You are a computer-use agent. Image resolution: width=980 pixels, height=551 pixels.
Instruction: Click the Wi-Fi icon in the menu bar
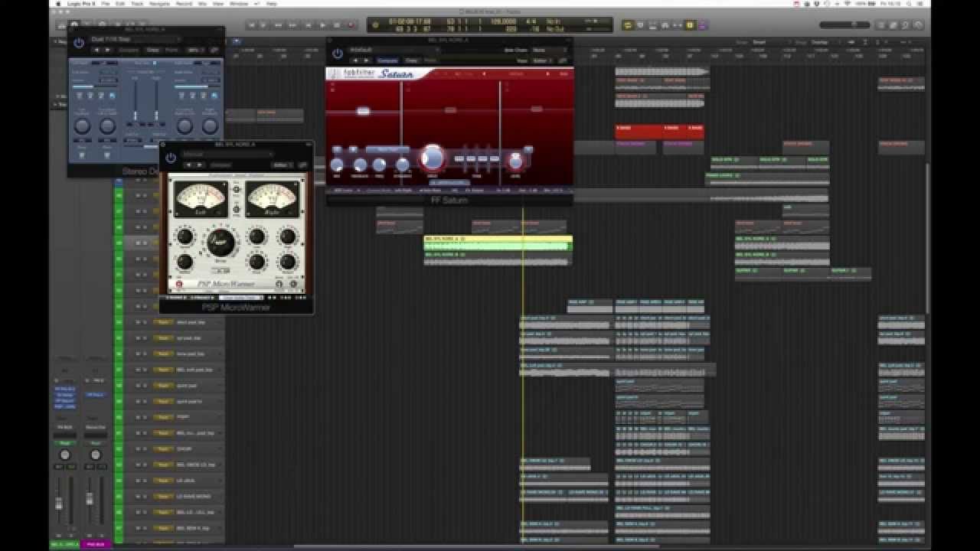pos(847,4)
